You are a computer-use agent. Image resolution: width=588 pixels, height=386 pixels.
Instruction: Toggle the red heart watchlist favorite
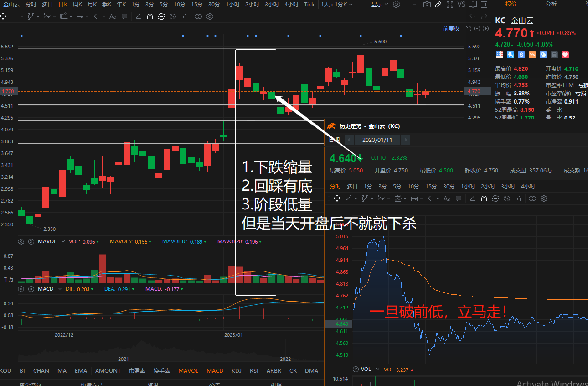565,55
